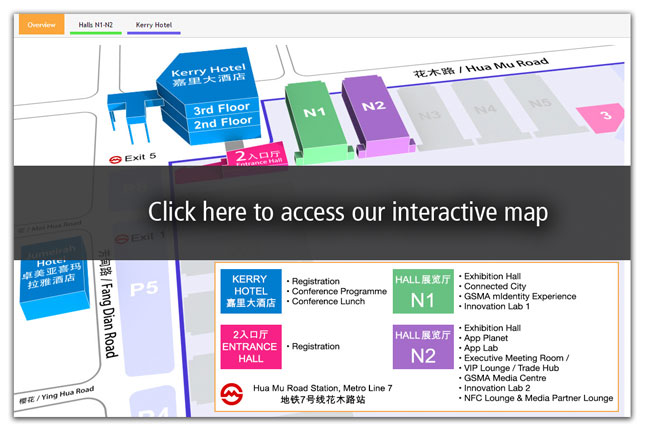The width and height of the screenshot is (650, 437).
Task: Click the purple N2 hall building
Action: pyautogui.click(x=376, y=116)
